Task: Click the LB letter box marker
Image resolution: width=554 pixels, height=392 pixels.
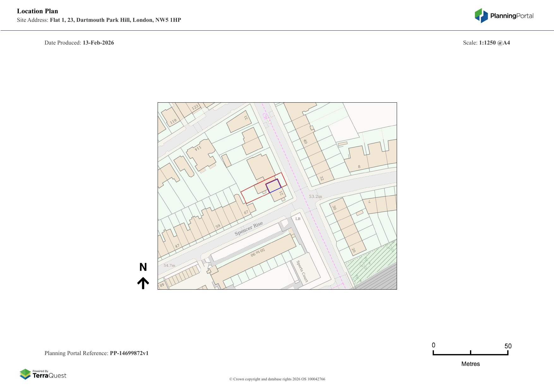Action: tap(298, 219)
